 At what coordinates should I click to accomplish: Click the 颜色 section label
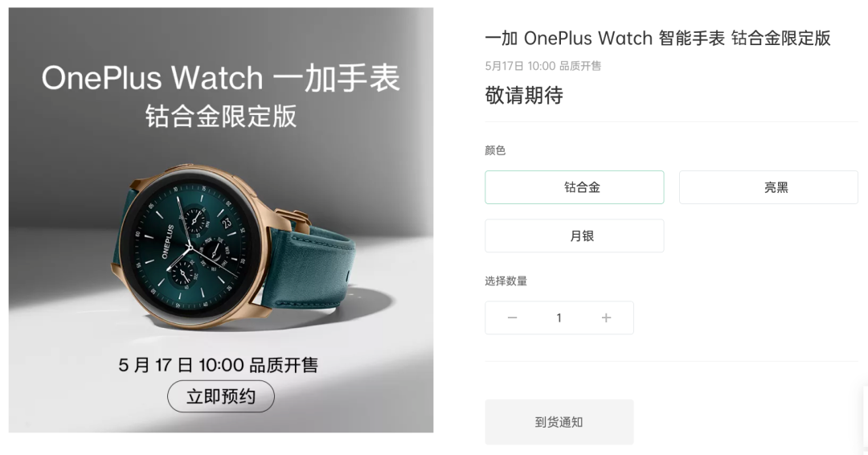[495, 150]
